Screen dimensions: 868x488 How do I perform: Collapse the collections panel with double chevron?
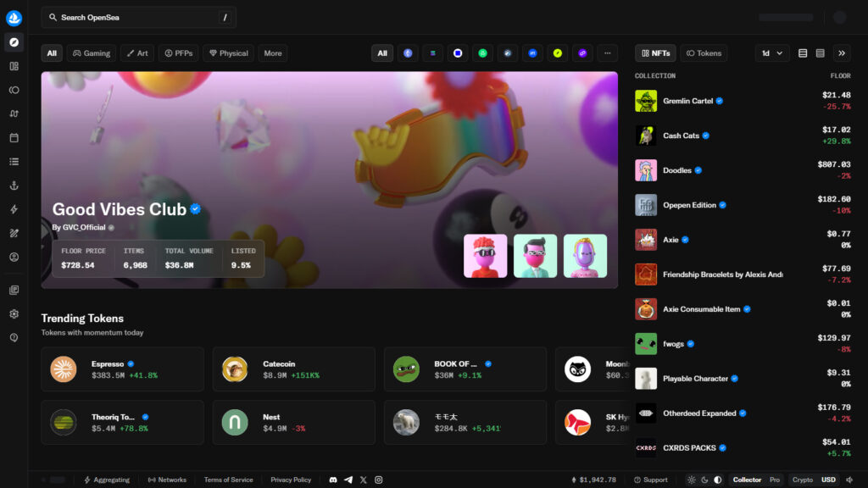pyautogui.click(x=842, y=53)
